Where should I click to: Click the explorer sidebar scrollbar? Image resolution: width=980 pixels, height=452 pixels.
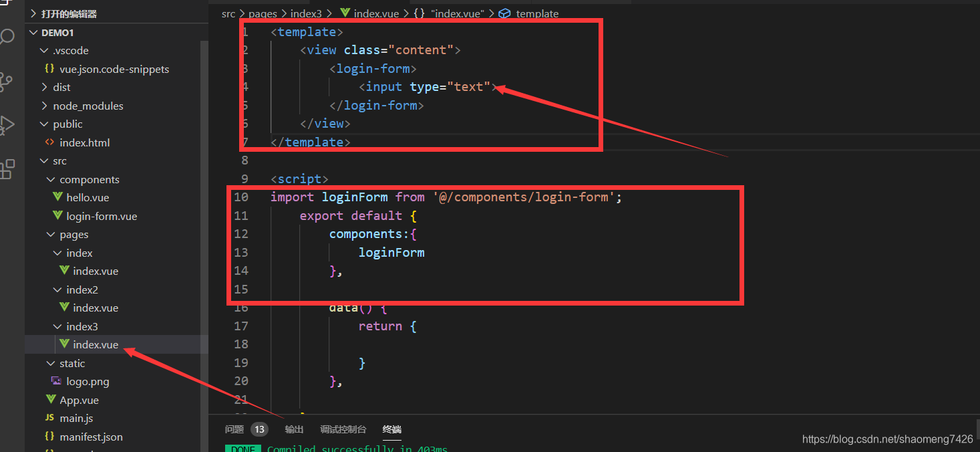(x=204, y=246)
